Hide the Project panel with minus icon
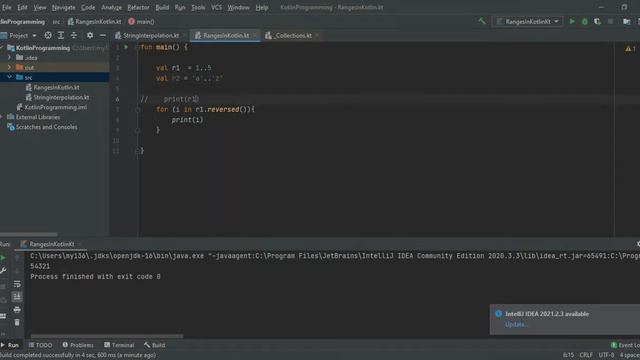Screen dimensions: 640x360 tap(103, 36)
